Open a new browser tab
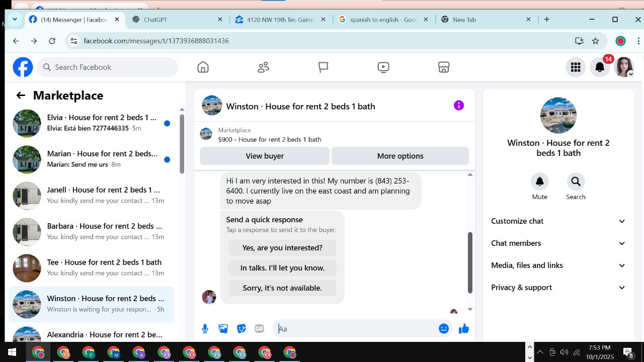 [547, 20]
